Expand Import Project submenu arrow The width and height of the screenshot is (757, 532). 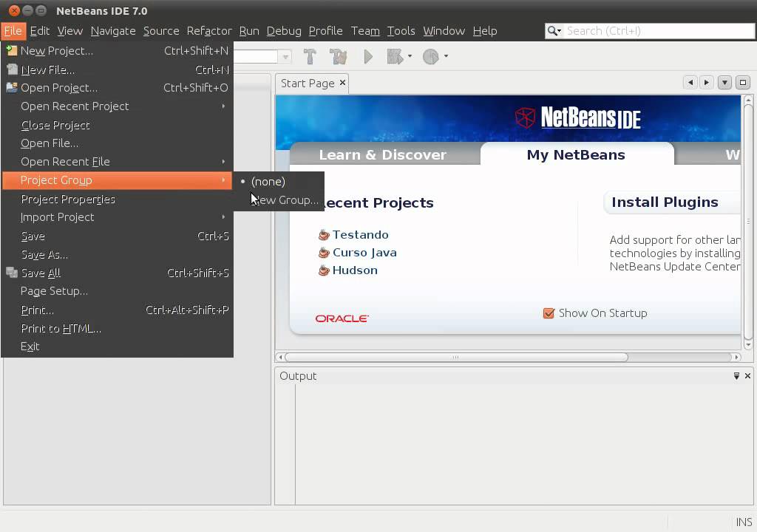pyautogui.click(x=223, y=216)
